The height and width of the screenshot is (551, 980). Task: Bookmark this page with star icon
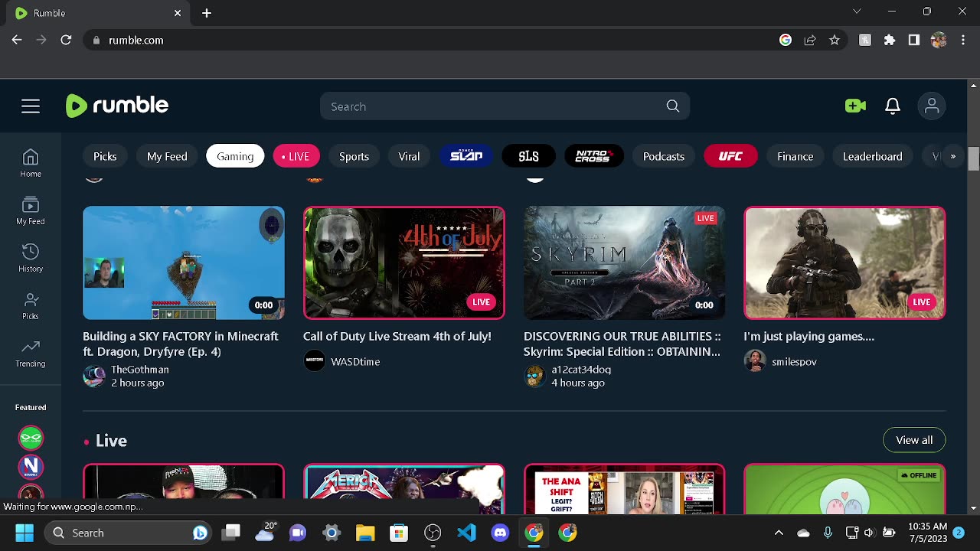click(x=835, y=40)
